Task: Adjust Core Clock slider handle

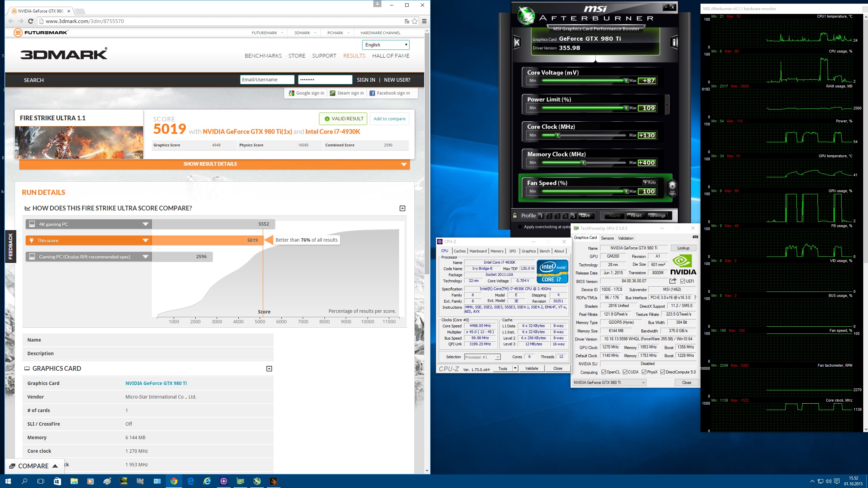Action: (558, 136)
